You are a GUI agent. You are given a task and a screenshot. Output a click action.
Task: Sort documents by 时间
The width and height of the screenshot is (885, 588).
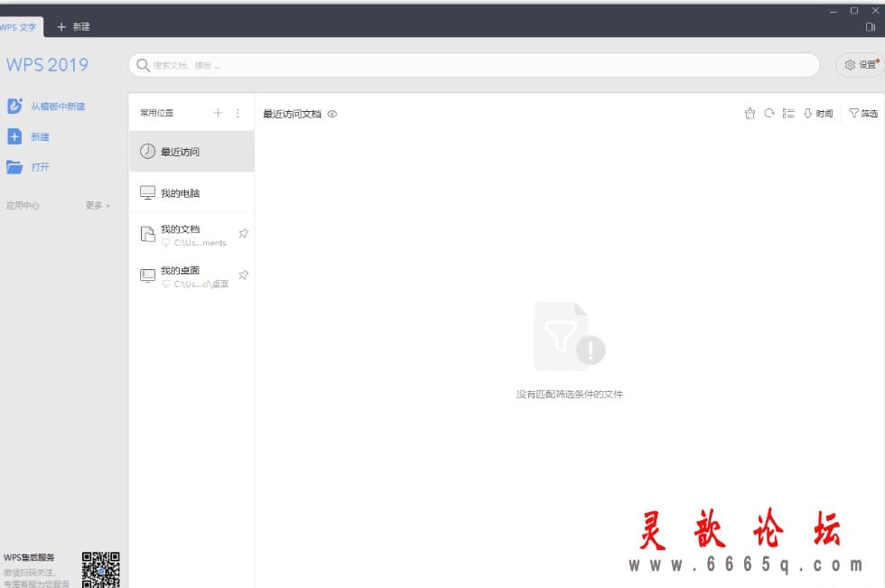click(x=818, y=114)
